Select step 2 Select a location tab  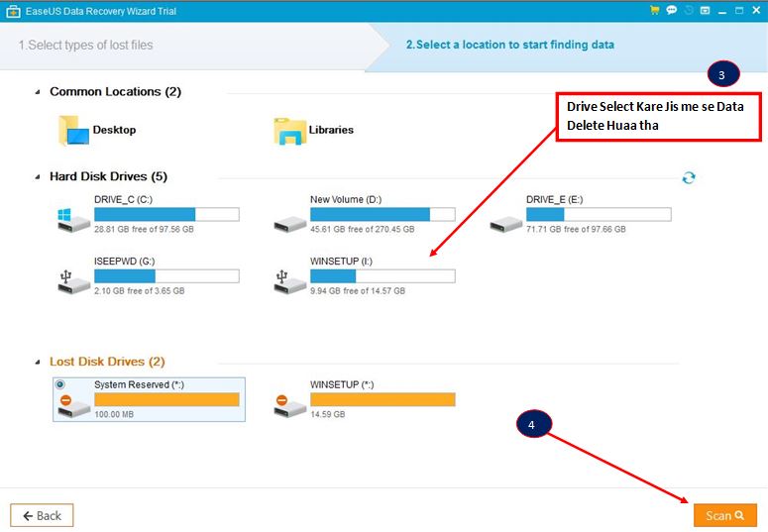coord(510,45)
